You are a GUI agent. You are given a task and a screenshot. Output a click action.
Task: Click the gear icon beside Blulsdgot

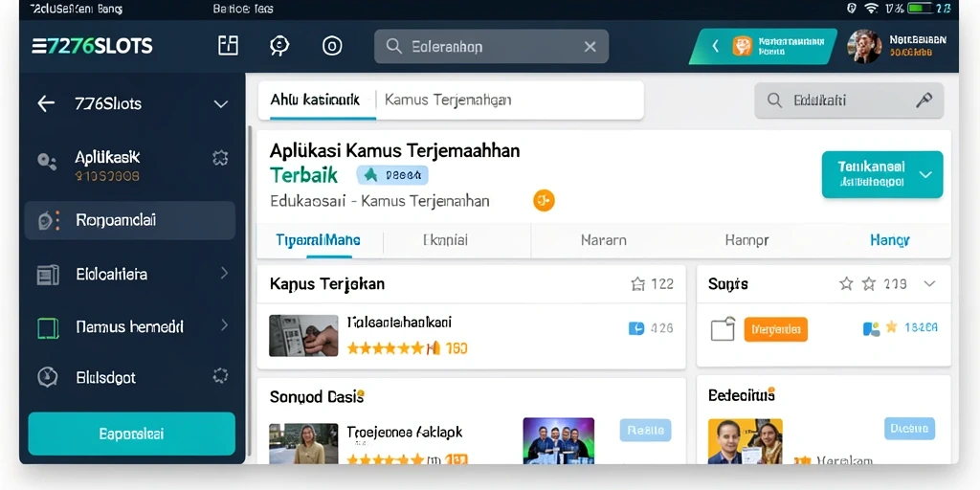[220, 375]
